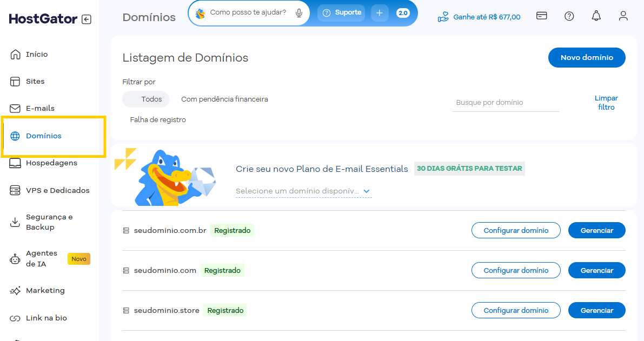The width and height of the screenshot is (644, 341).
Task: Configurar domínio for seudominio.com.br
Action: (x=516, y=230)
